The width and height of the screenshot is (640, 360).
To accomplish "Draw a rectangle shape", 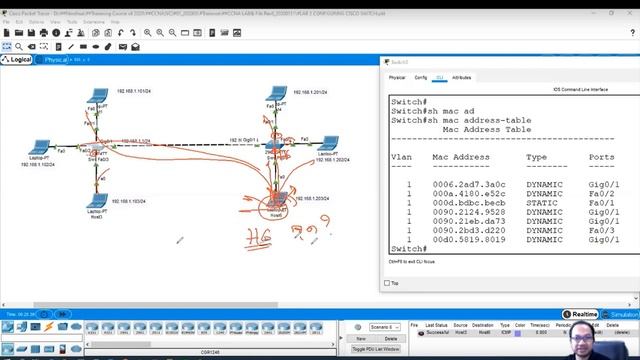I will tap(83, 47).
